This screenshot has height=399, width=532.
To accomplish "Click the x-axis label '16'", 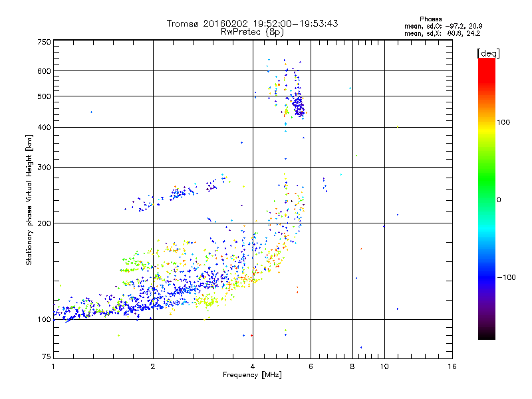I will point(452,366).
